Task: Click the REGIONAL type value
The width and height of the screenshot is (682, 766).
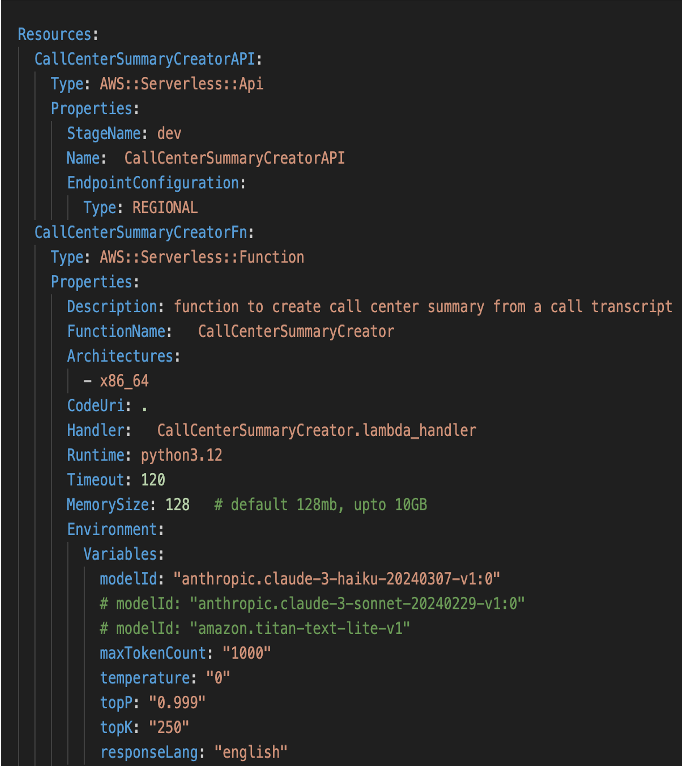Action: coord(165,208)
